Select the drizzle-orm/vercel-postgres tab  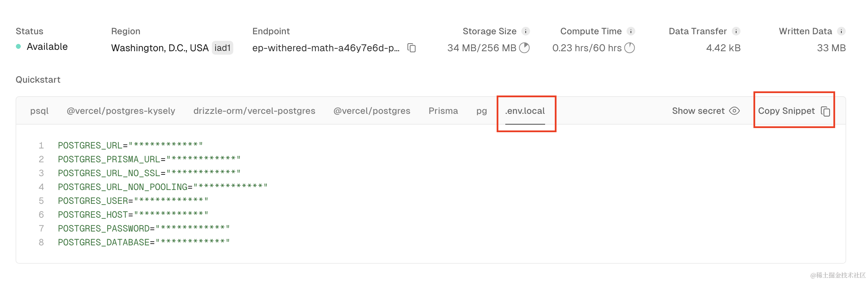[254, 111]
